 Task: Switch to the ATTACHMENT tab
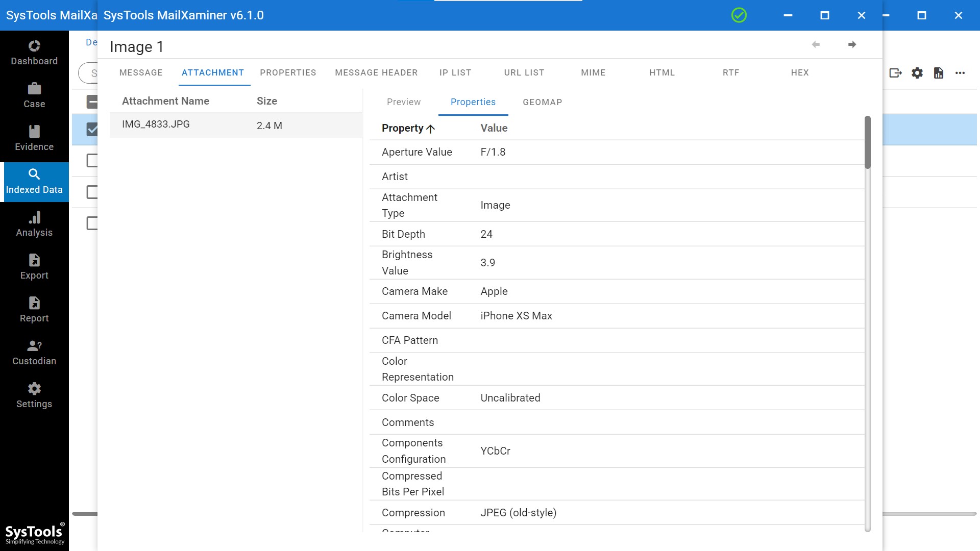click(x=213, y=72)
